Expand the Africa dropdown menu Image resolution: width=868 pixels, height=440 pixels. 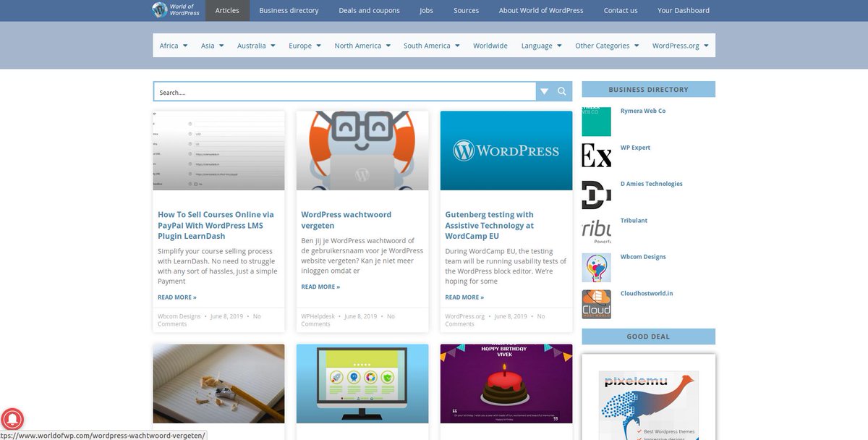pyautogui.click(x=174, y=46)
